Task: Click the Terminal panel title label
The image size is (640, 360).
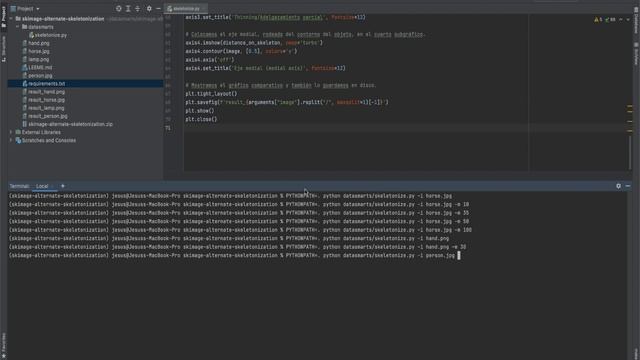Action: coord(20,186)
